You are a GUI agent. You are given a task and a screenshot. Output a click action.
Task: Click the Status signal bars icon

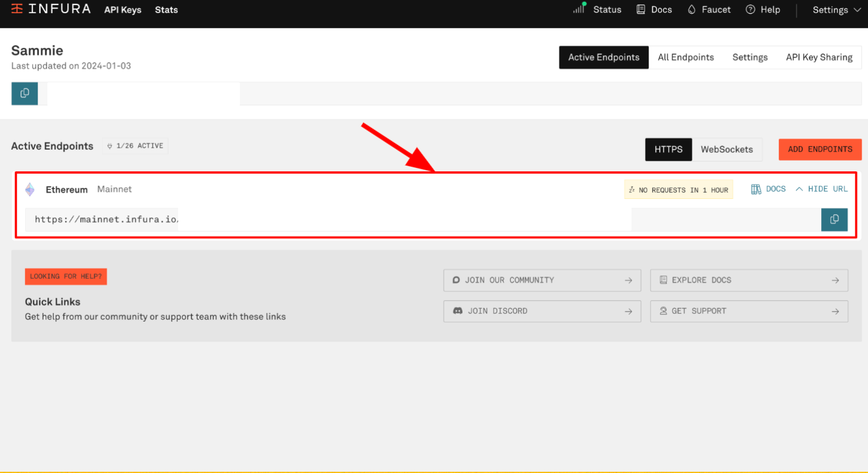tap(580, 8)
